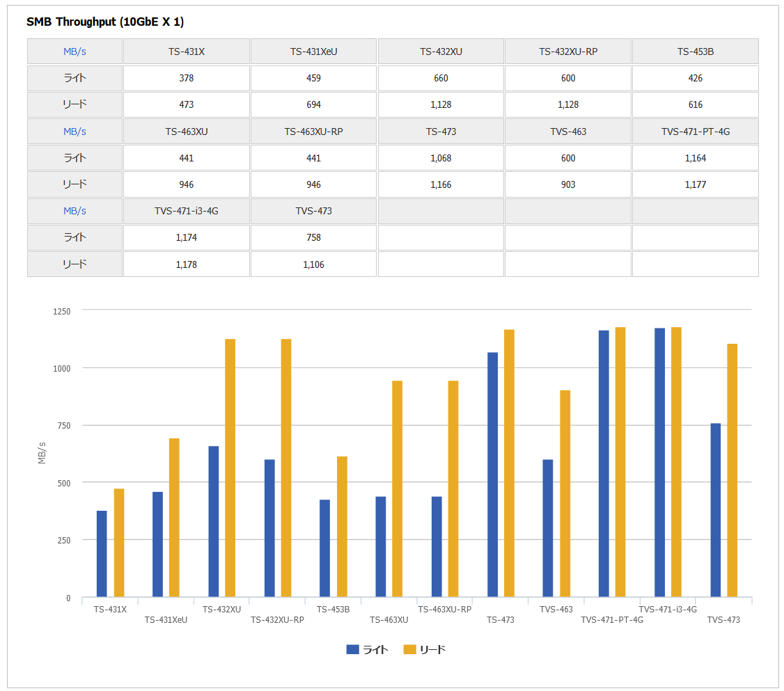Click the value 660 in the table

(x=441, y=78)
